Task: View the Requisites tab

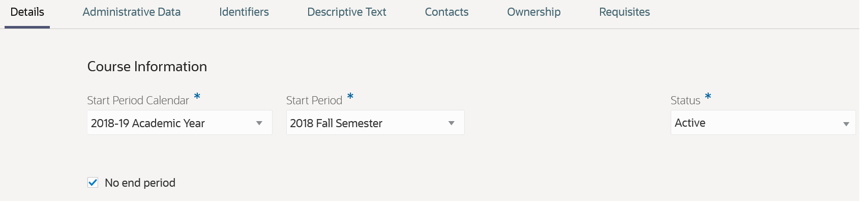Action: 624,12
